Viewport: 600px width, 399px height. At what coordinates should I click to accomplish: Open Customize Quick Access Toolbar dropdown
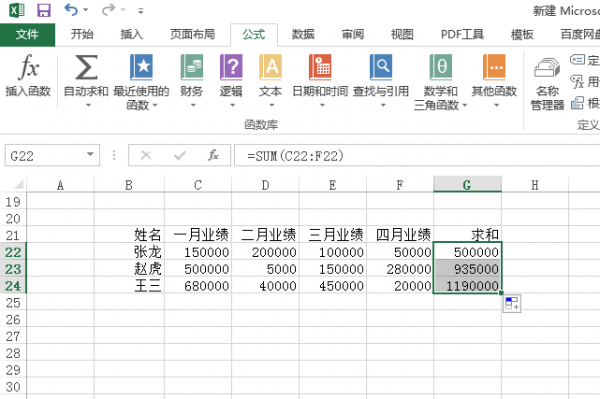141,11
